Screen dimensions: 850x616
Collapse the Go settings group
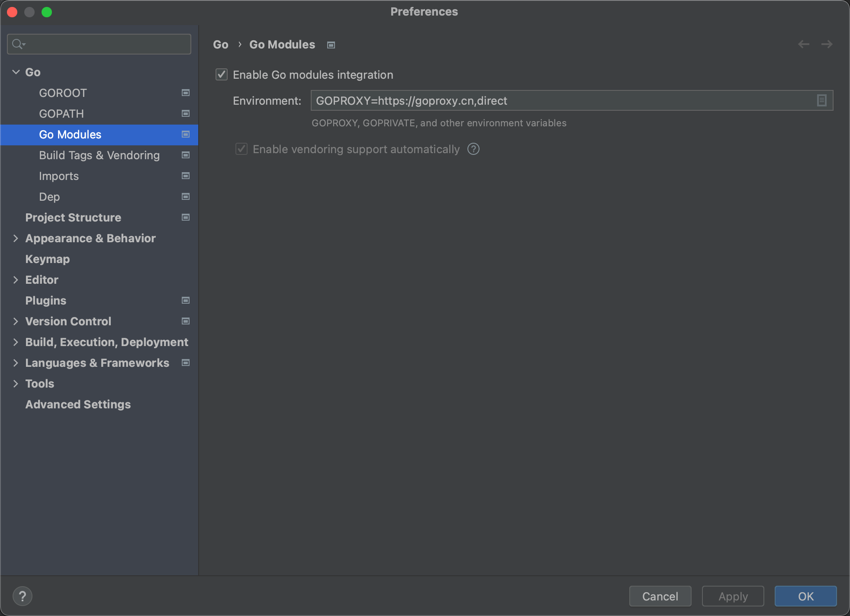tap(16, 72)
